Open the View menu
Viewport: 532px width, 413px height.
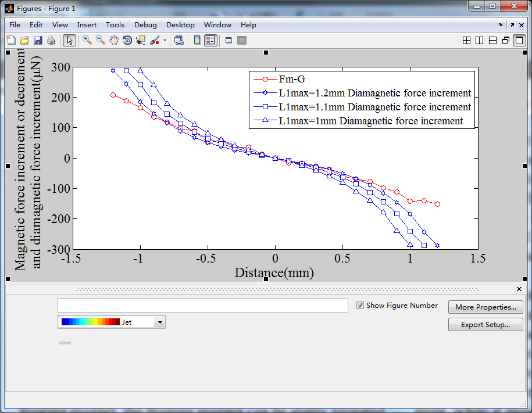(60, 25)
